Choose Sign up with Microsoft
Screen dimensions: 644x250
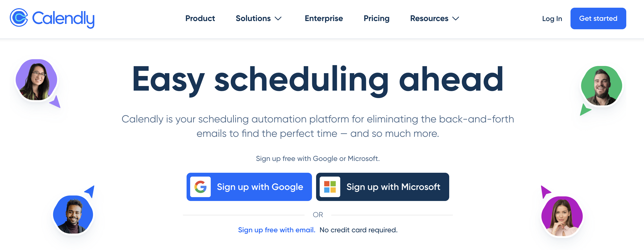click(x=383, y=187)
